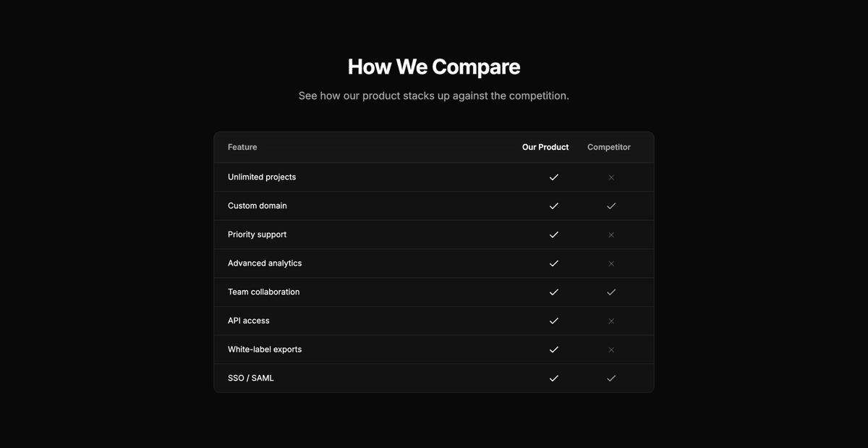Click the Our Product column header

[x=545, y=147]
